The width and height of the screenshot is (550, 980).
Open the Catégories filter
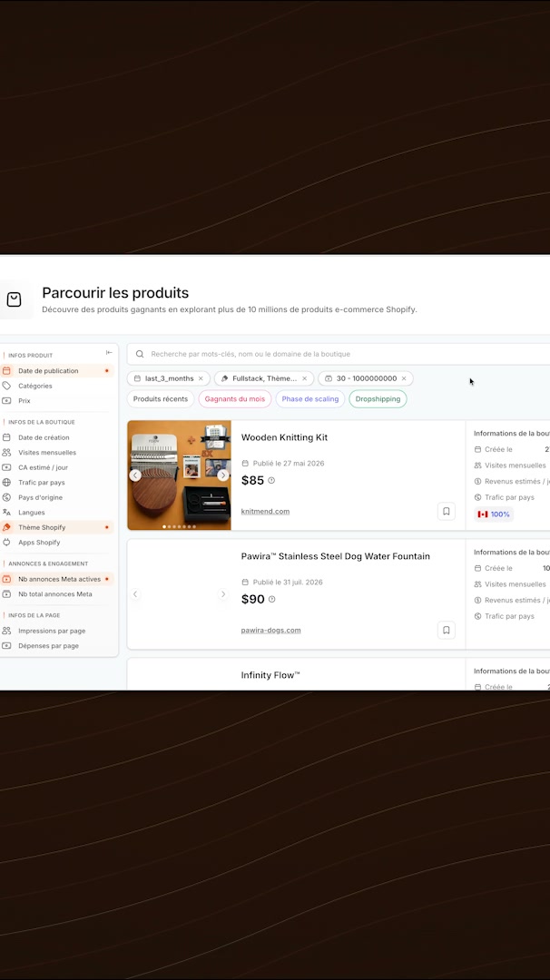pyautogui.click(x=57, y=386)
